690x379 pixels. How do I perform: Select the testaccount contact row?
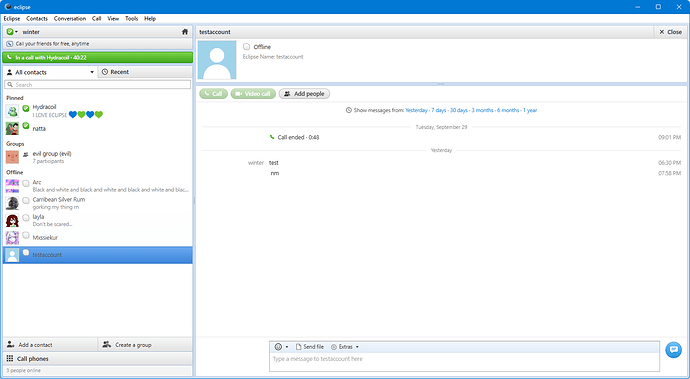pyautogui.click(x=98, y=255)
